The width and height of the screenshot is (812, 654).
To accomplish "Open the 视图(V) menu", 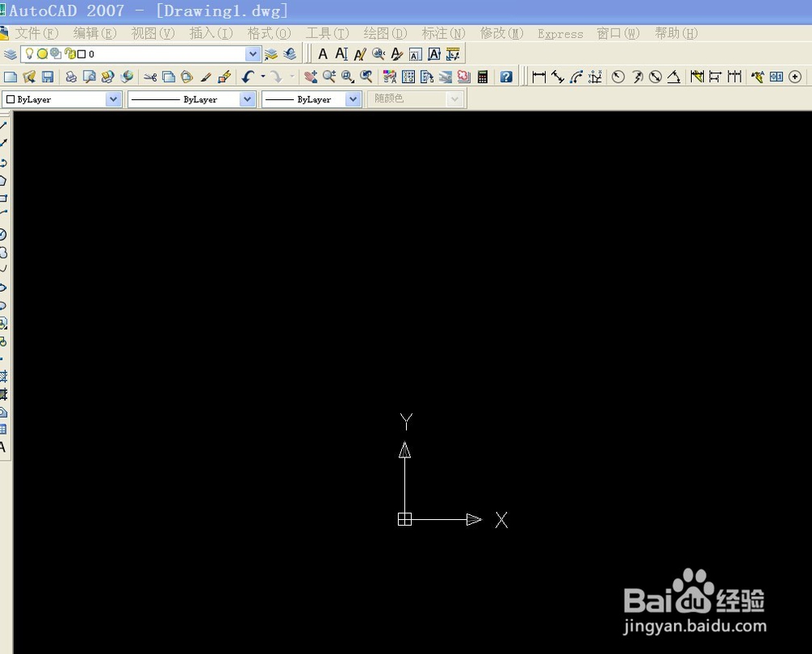I will click(x=153, y=33).
